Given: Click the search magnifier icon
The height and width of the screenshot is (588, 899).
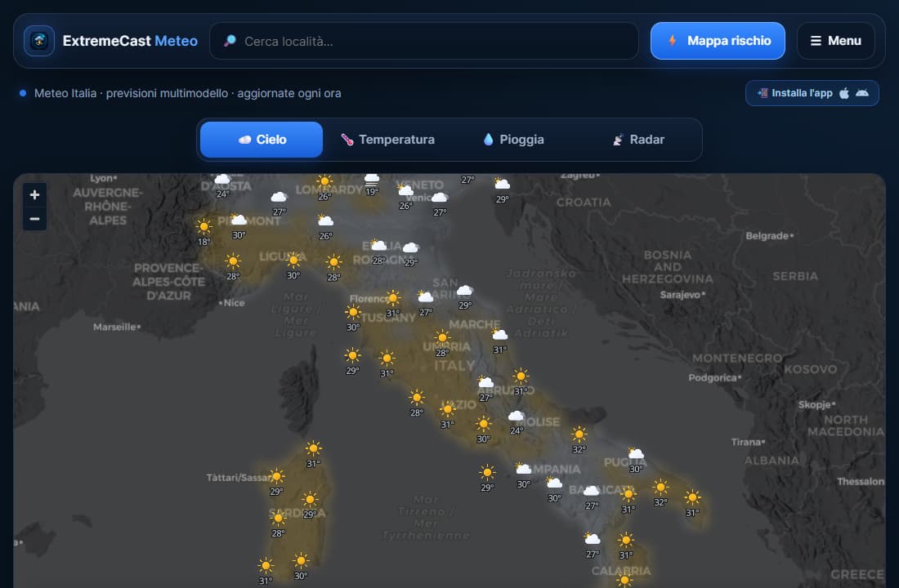Looking at the screenshot, I should [230, 41].
